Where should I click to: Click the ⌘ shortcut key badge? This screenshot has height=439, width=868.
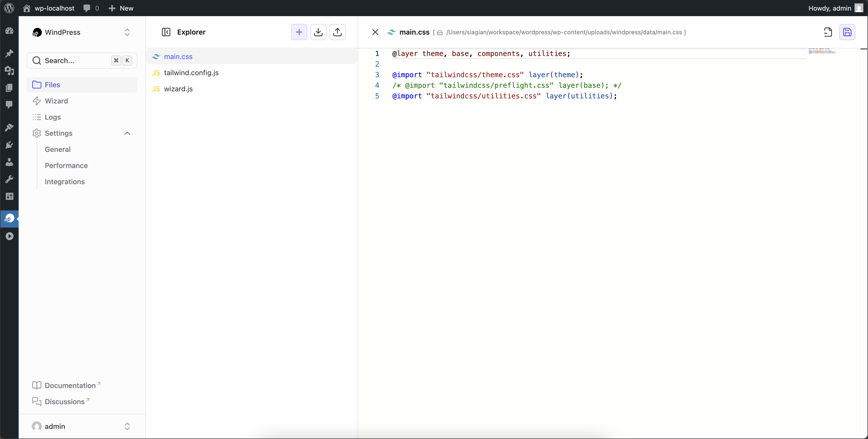(x=116, y=60)
